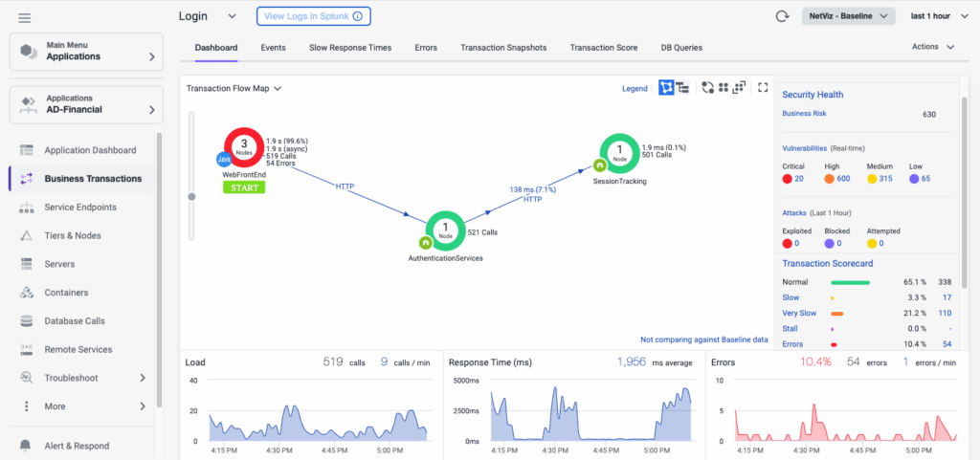Click the Main Menu hexagon icon

click(x=29, y=52)
